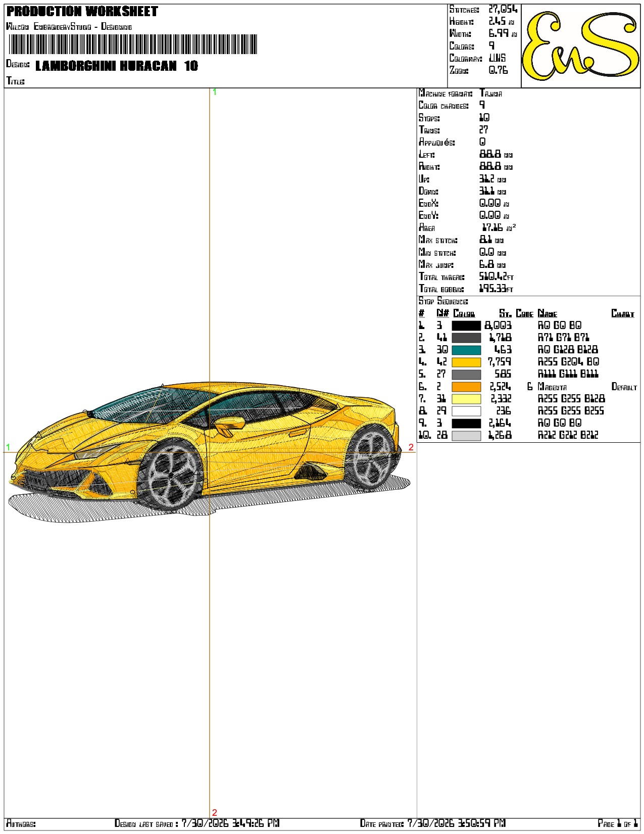This screenshot has width=644, height=834.
Task: Click the Max jump value 6.8 mm
Action: 492,264
